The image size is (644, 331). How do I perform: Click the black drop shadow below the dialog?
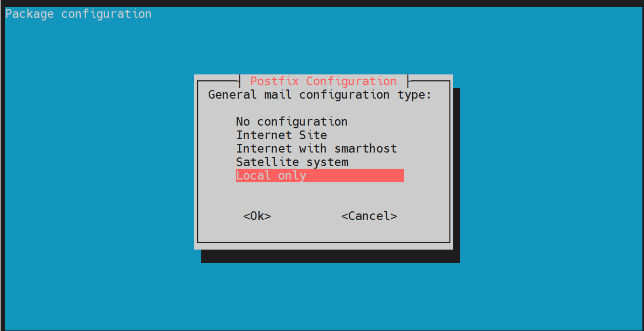click(330, 256)
